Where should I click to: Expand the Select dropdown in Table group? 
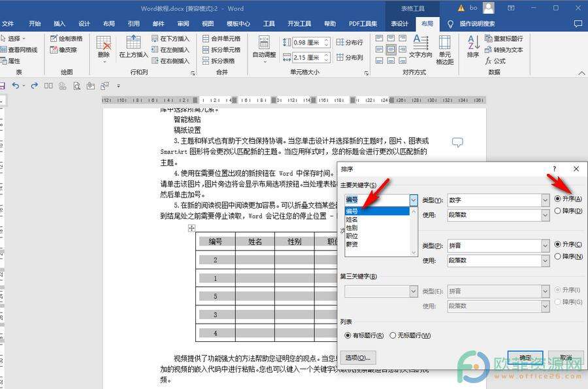(14, 39)
